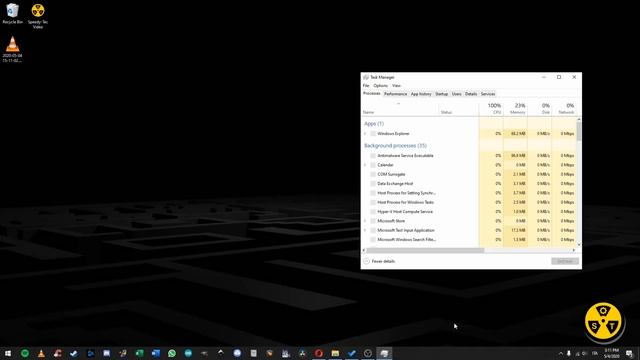
Task: Click the COM Surrogate process icon
Action: (373, 174)
